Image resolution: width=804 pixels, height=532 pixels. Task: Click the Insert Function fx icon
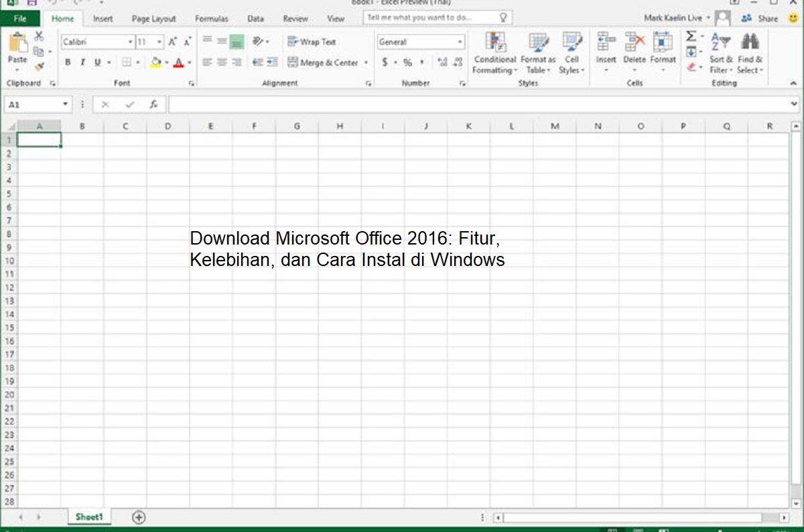(x=153, y=105)
